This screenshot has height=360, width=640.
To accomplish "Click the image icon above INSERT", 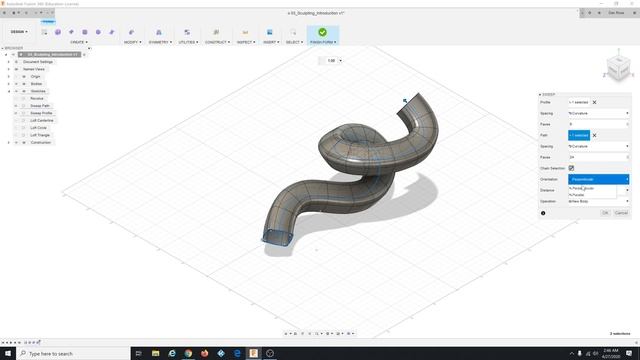I will point(269,32).
